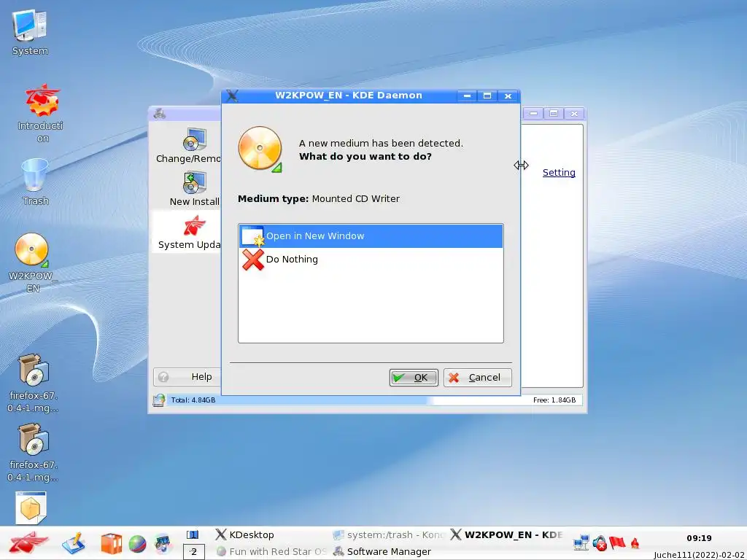
Task: Open the multimedia player icon in taskbar
Action: coord(163,544)
